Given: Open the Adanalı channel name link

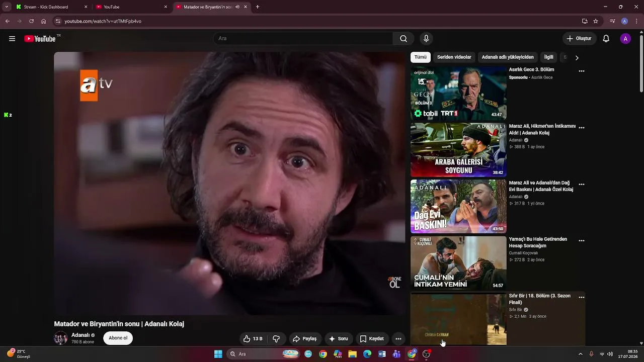Looking at the screenshot, I should pyautogui.click(x=80, y=335).
